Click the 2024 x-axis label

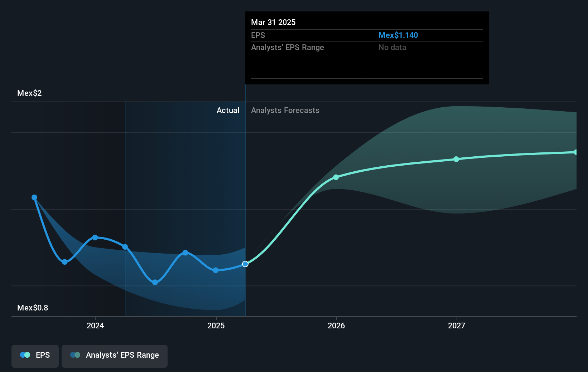coord(95,325)
